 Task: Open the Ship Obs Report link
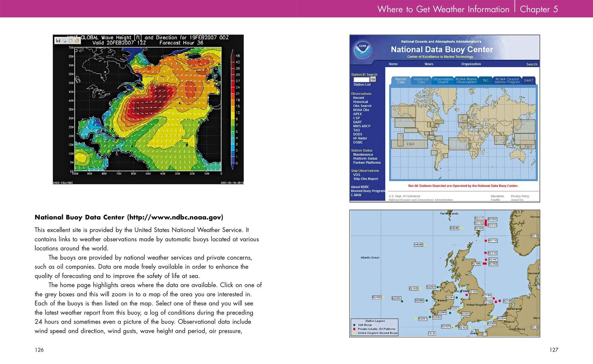[366, 179]
